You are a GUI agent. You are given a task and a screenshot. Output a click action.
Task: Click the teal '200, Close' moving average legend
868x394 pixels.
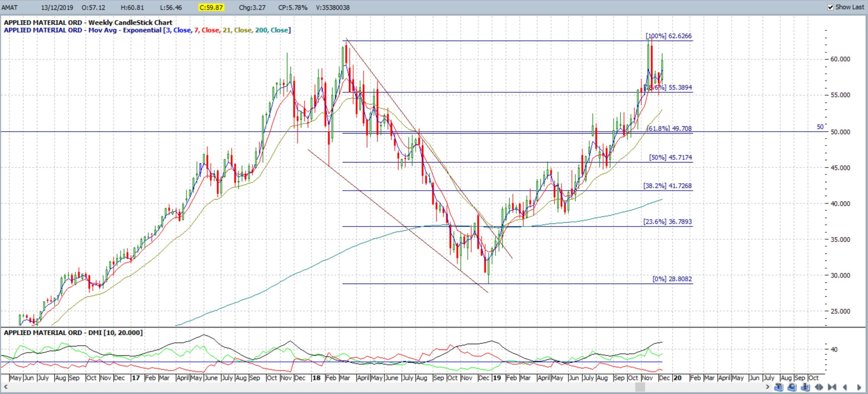[x=272, y=30]
